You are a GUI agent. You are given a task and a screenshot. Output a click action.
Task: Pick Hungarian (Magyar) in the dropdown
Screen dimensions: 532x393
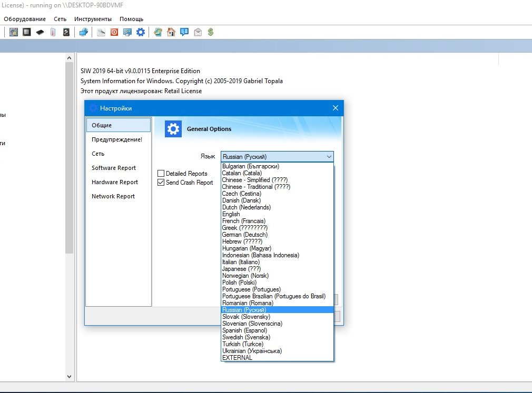click(277, 248)
